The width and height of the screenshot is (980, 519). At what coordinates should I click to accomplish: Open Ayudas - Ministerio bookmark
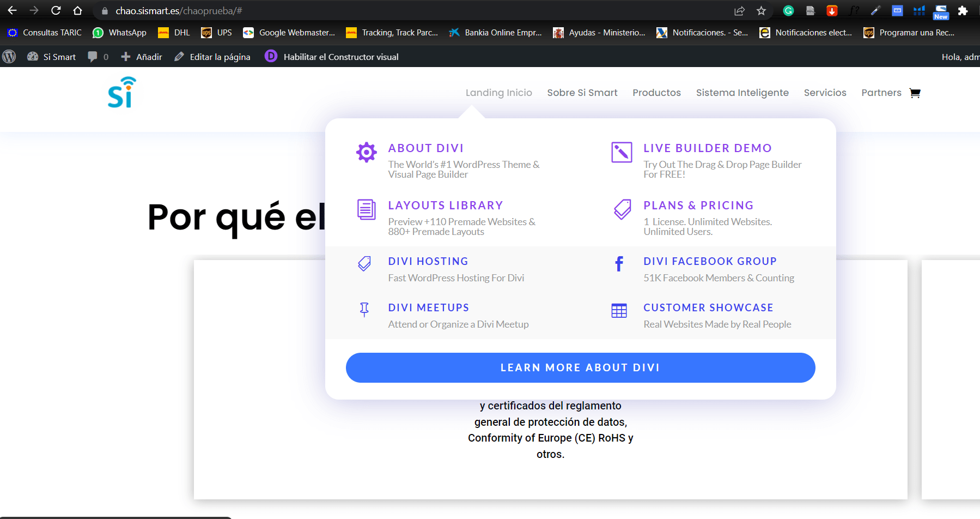coord(599,33)
